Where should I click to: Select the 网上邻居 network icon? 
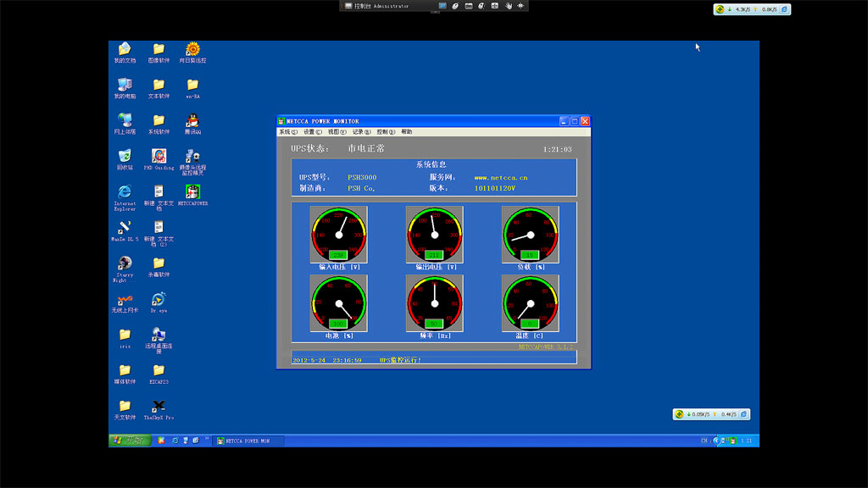point(125,125)
